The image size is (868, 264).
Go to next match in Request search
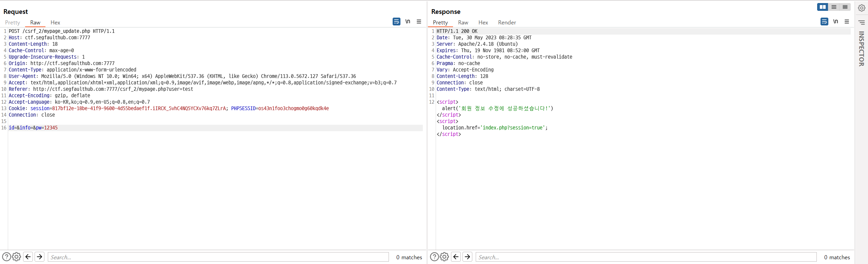point(40,257)
